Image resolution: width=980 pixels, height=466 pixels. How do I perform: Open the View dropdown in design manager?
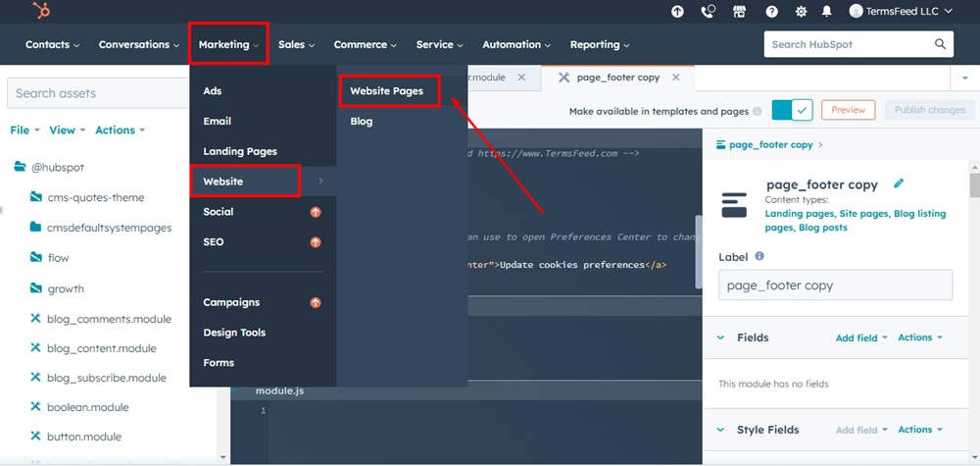click(67, 130)
